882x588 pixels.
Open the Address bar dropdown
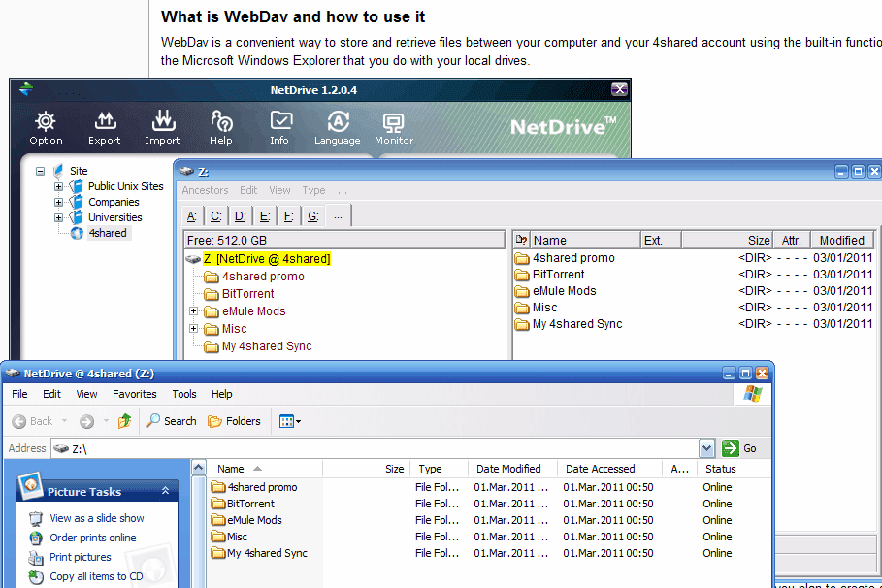706,448
